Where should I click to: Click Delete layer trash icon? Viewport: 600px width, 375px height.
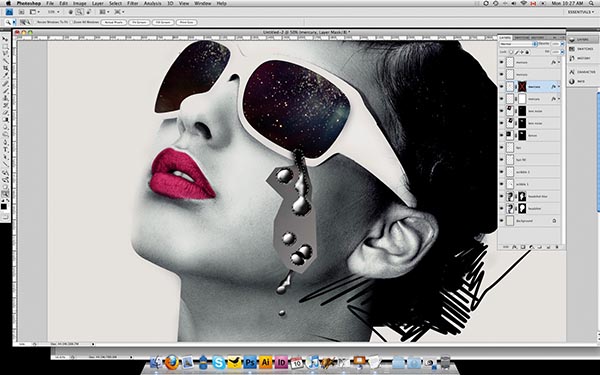tap(557, 247)
